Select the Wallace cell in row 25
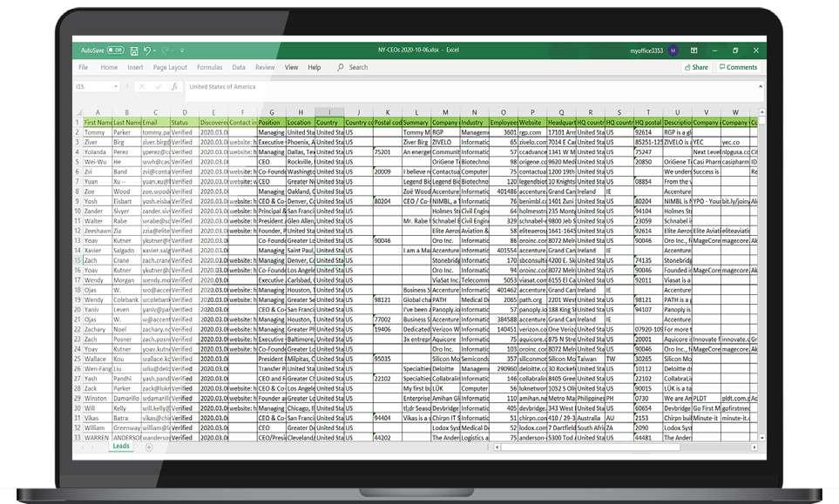 tap(98, 360)
